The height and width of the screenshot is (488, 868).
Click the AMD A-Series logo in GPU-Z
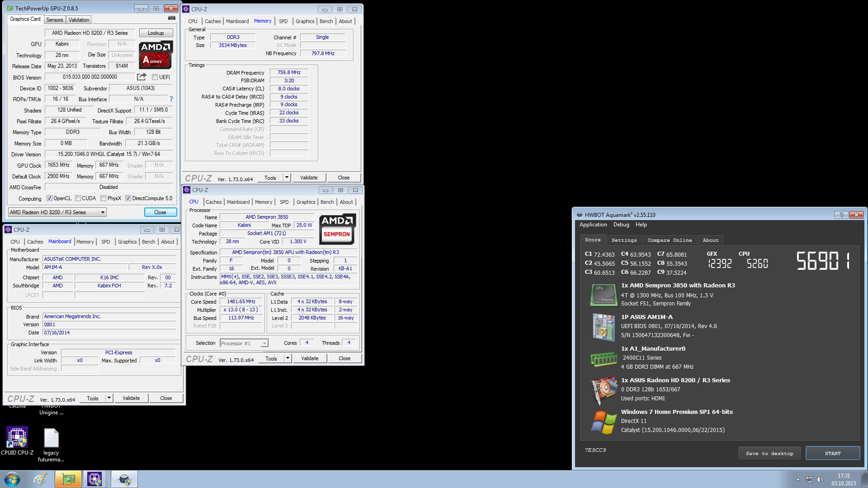point(156,55)
